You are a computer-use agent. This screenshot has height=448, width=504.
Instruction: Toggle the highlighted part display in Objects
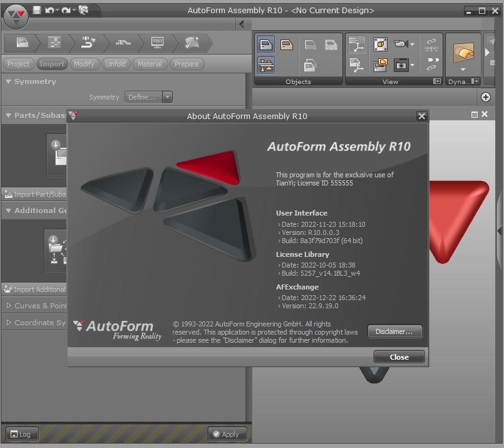[x=266, y=44]
